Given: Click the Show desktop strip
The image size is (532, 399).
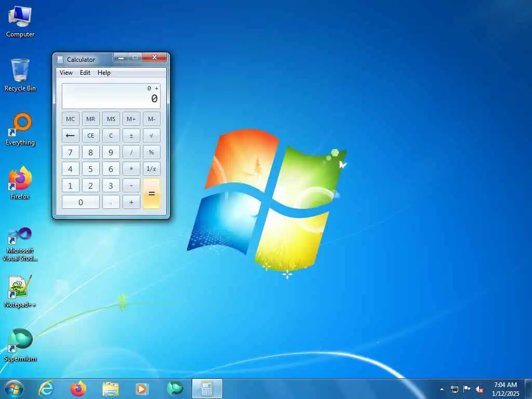Looking at the screenshot, I should tap(528, 389).
